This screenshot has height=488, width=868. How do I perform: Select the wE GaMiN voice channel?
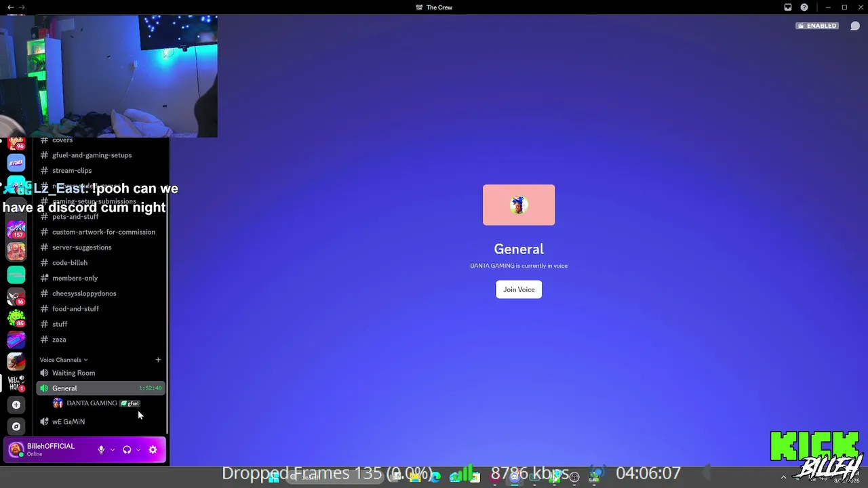100,422
